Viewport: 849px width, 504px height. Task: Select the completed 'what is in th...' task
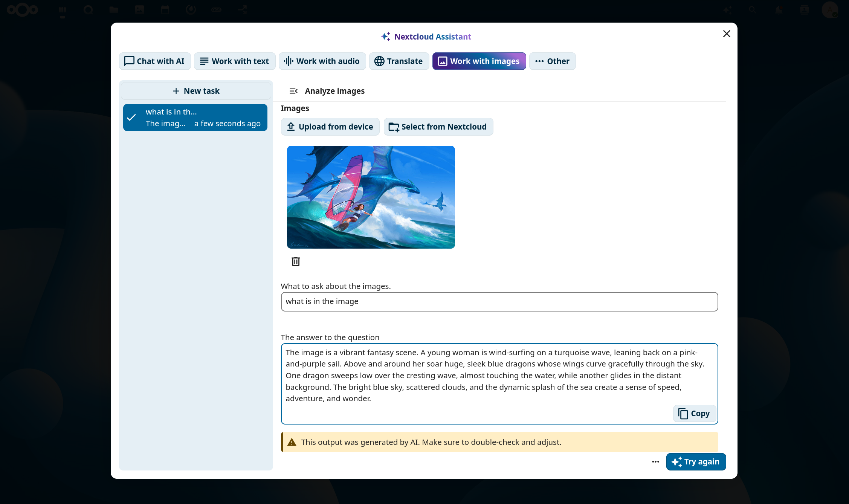[195, 118]
